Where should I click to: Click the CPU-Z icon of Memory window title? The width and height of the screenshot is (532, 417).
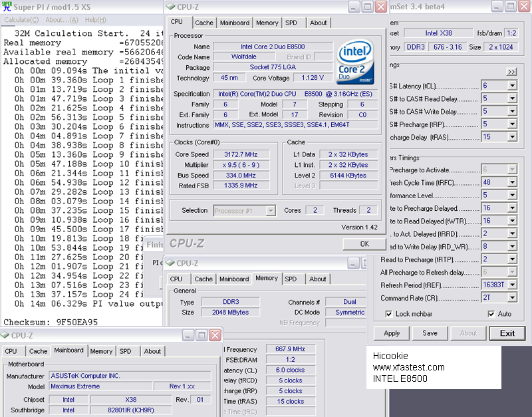(x=170, y=263)
